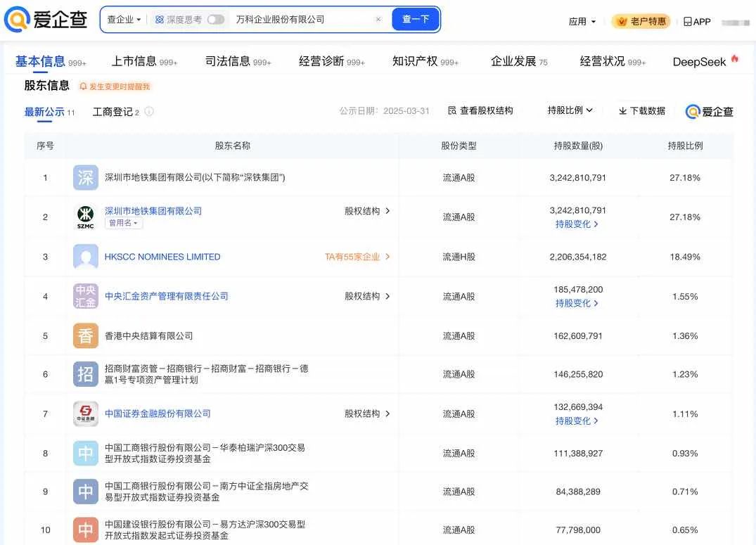The height and width of the screenshot is (545, 756).
Task: Open the 查企业 search type dropdown
Action: pos(124,20)
